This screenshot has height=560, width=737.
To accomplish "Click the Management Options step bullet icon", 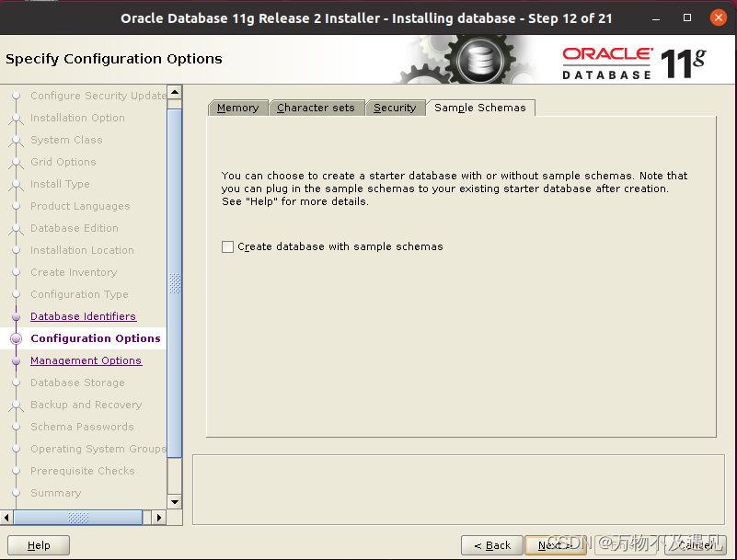I will [x=16, y=360].
